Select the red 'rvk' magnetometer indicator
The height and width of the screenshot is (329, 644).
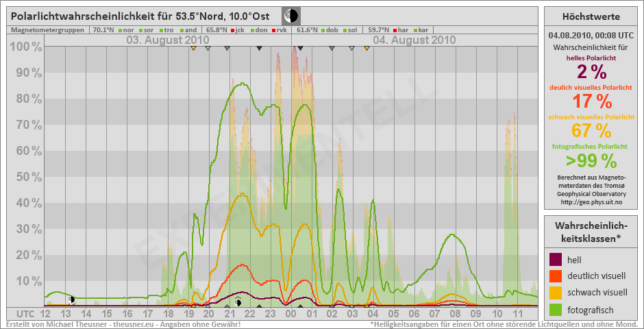coord(275,30)
